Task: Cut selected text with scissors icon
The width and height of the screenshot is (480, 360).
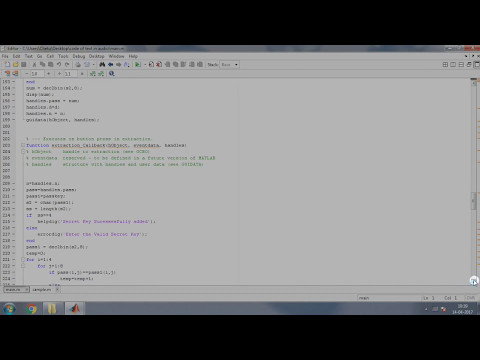Action: (34, 64)
